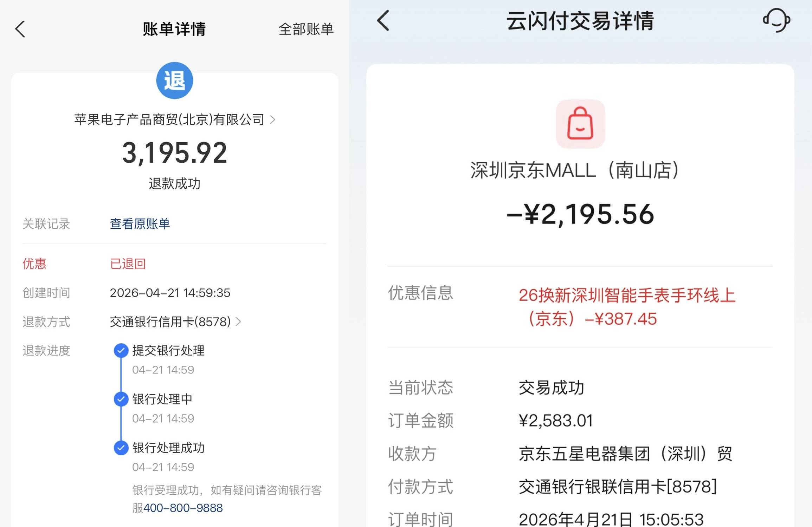Call bank hotline 400-800-9888
The width and height of the screenshot is (812, 527).
coord(183,508)
